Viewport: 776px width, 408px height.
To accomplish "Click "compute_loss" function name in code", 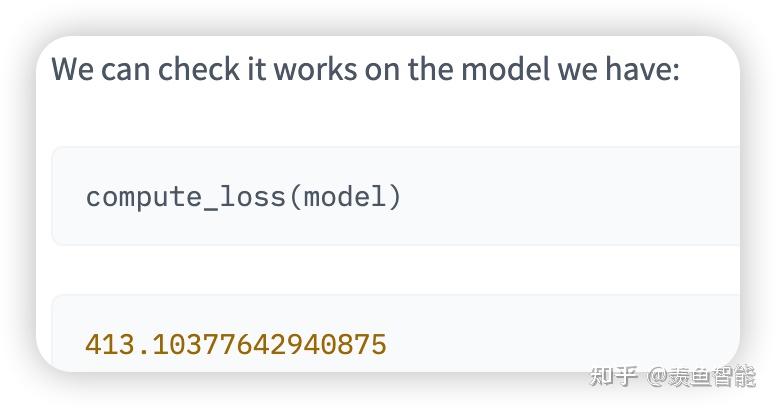I will 186,197.
